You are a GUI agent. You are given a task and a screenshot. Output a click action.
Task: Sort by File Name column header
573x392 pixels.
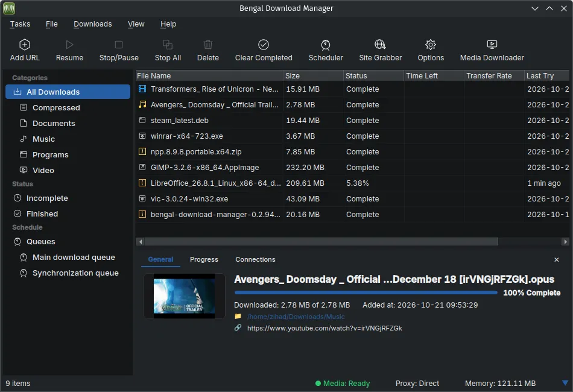point(209,75)
